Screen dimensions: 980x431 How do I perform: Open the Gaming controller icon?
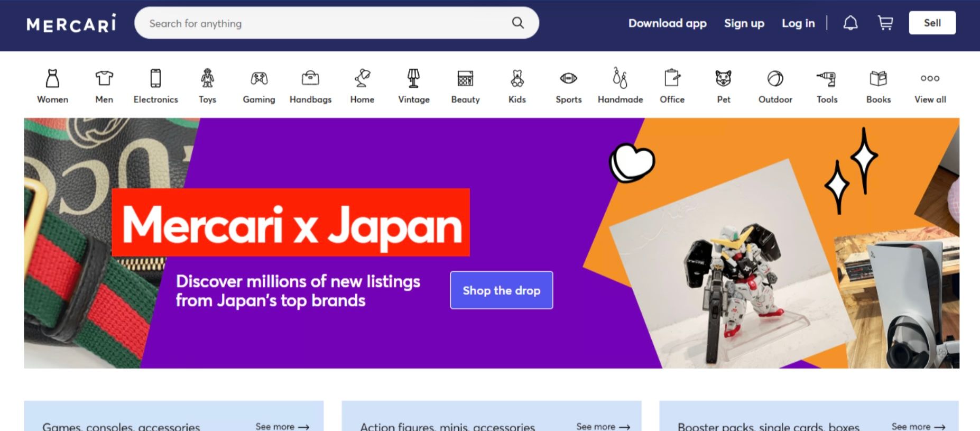[x=259, y=78]
